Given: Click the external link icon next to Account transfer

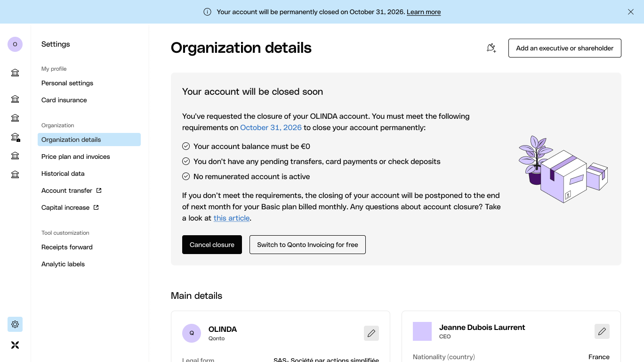Looking at the screenshot, I should pos(99,190).
